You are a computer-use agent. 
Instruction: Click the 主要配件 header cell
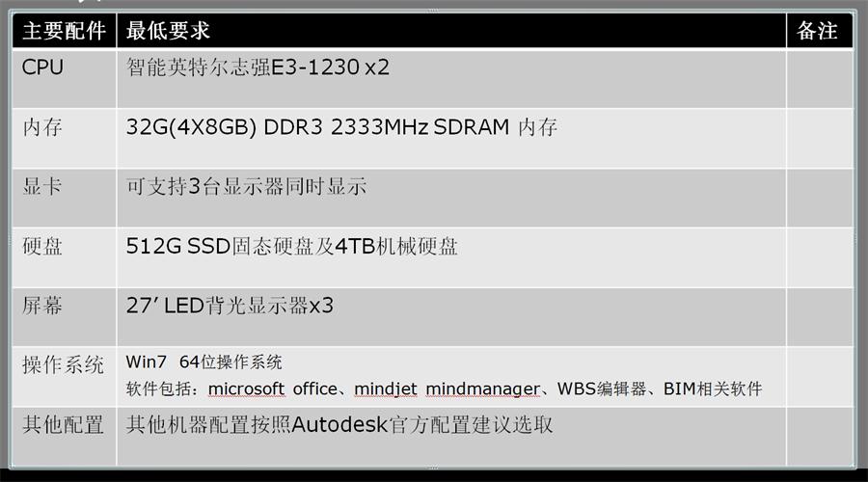64,31
